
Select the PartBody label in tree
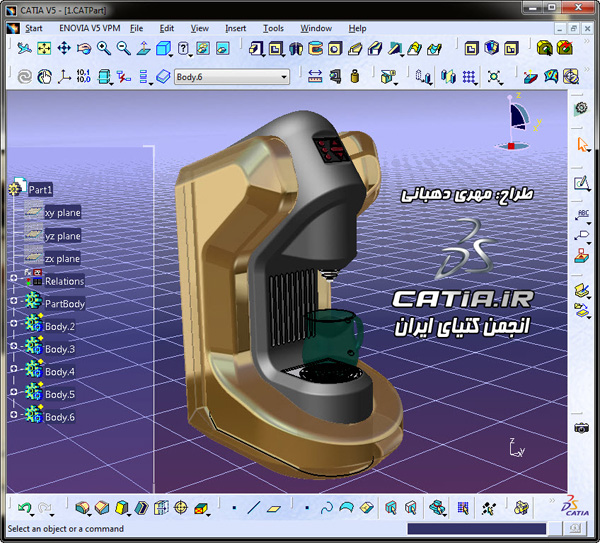coord(65,304)
